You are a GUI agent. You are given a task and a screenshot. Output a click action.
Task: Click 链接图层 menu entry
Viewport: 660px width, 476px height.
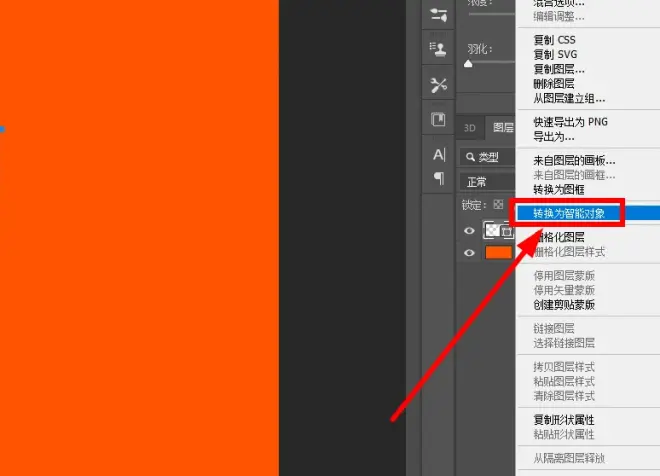554,328
